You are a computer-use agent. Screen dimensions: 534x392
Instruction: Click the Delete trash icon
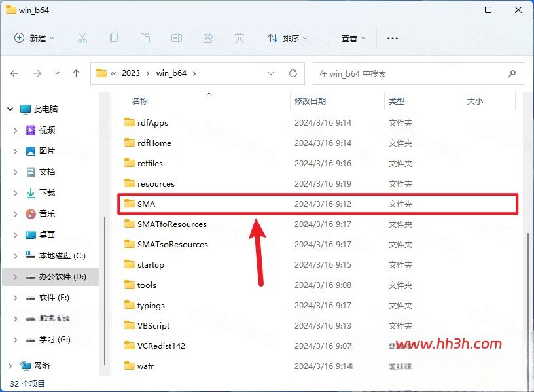click(x=240, y=38)
